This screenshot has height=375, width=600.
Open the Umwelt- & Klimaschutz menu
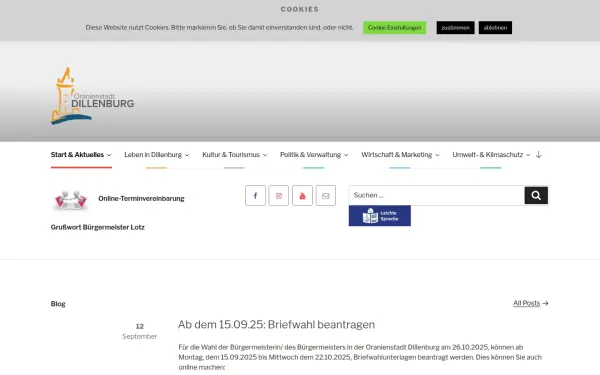click(488, 155)
